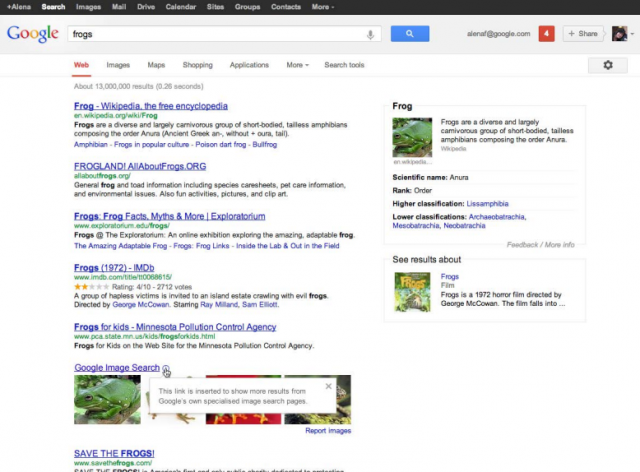Click the Poison dart frog sitelink
Viewport: 640px width, 472px height.
[x=221, y=145]
